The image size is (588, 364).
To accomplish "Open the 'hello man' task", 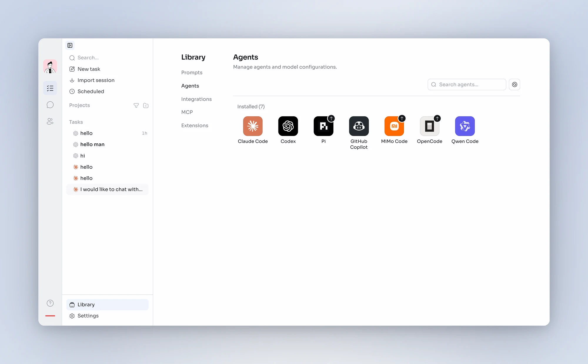I will click(107, 145).
